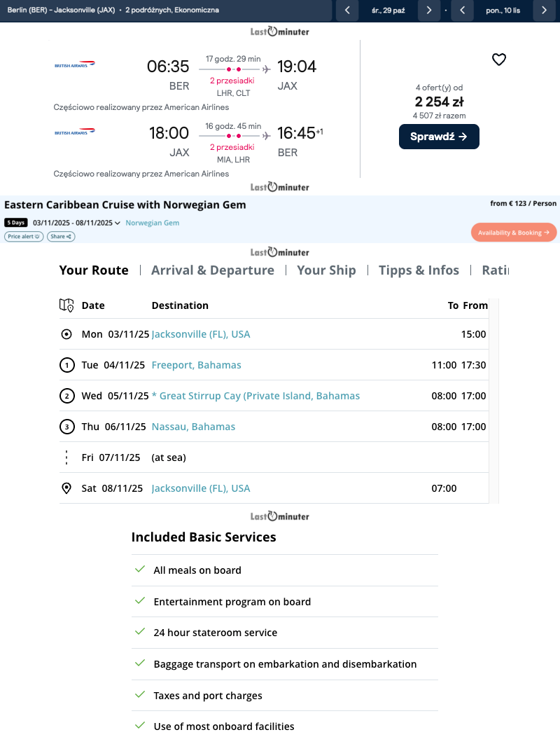The image size is (560, 737).
Task: Click the stop number 1 route marker
Action: pyautogui.click(x=66, y=365)
